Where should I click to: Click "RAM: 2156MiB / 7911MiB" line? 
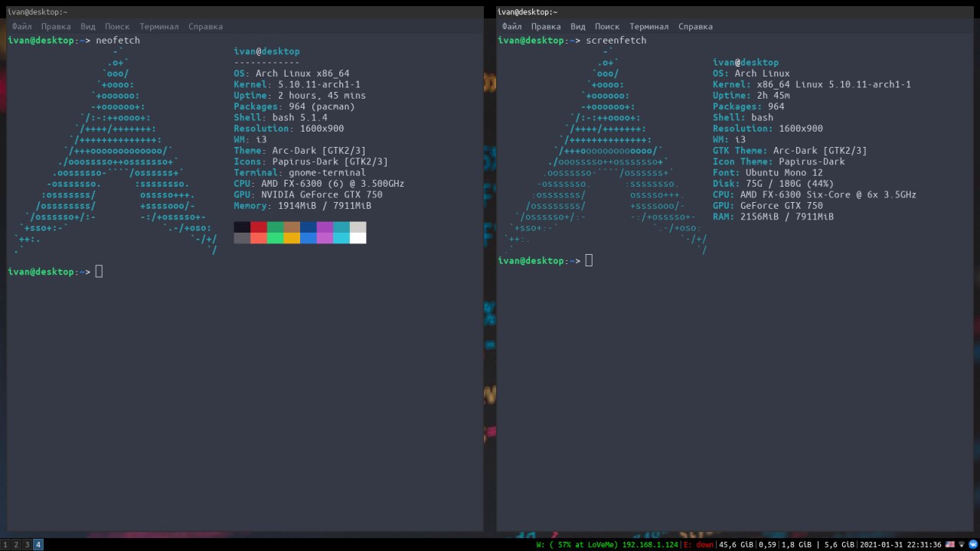773,217
